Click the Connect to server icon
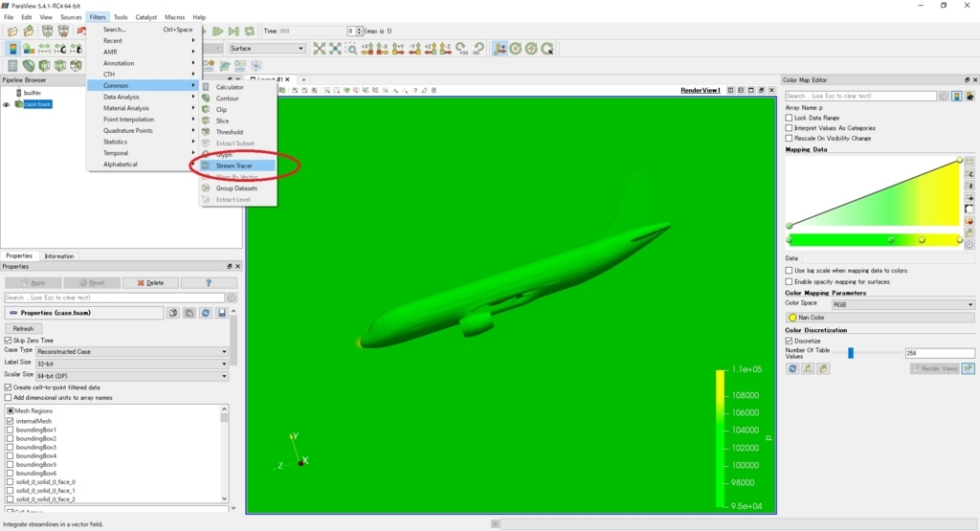 47,32
